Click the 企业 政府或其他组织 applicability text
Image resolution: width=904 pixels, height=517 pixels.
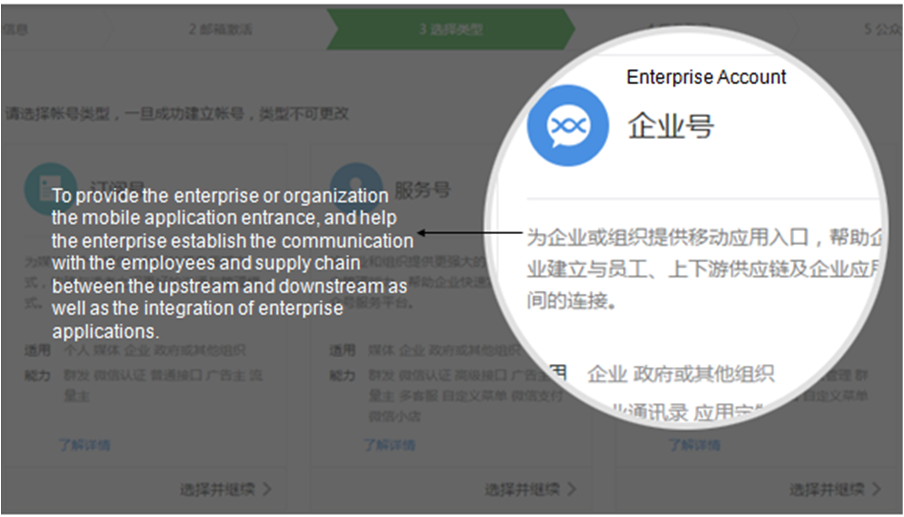681,374
